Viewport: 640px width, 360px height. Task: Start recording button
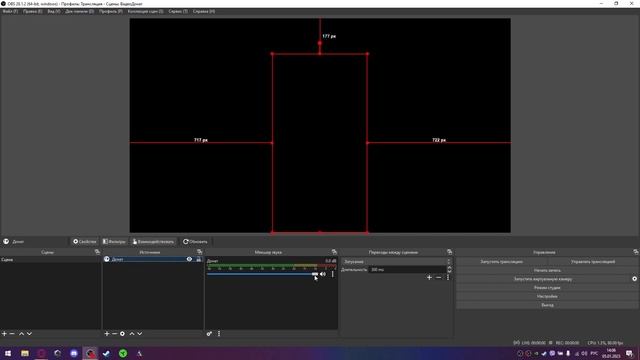pyautogui.click(x=547, y=270)
